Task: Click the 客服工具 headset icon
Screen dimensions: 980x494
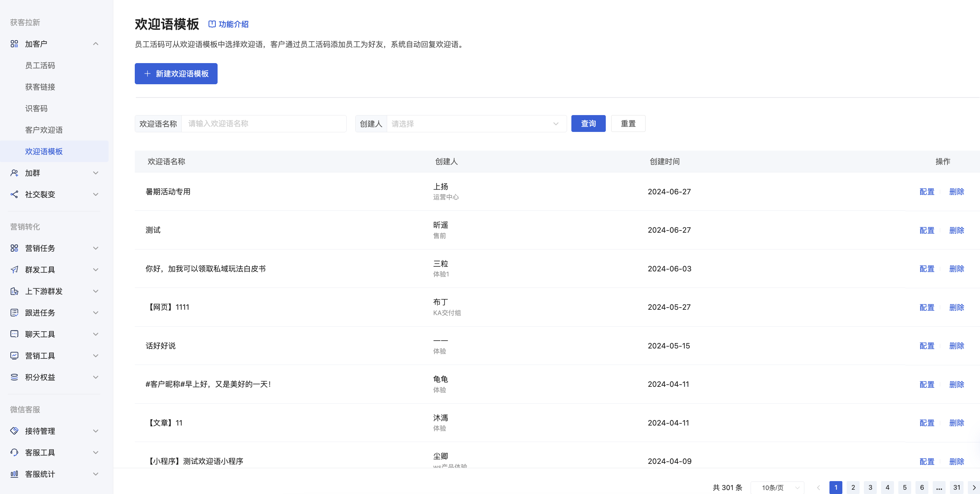Action: [14, 452]
